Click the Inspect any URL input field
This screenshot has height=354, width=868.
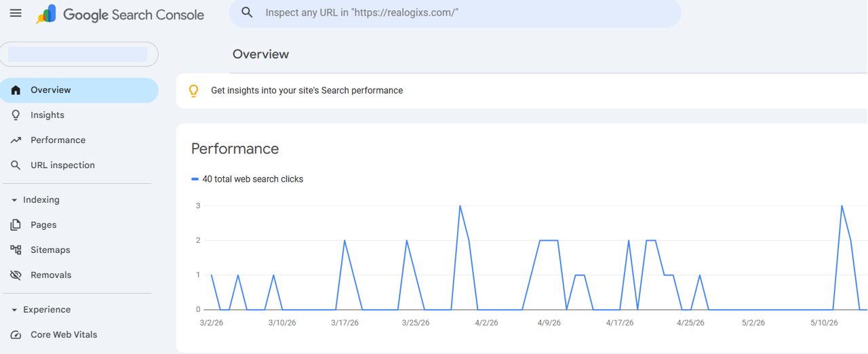(455, 13)
